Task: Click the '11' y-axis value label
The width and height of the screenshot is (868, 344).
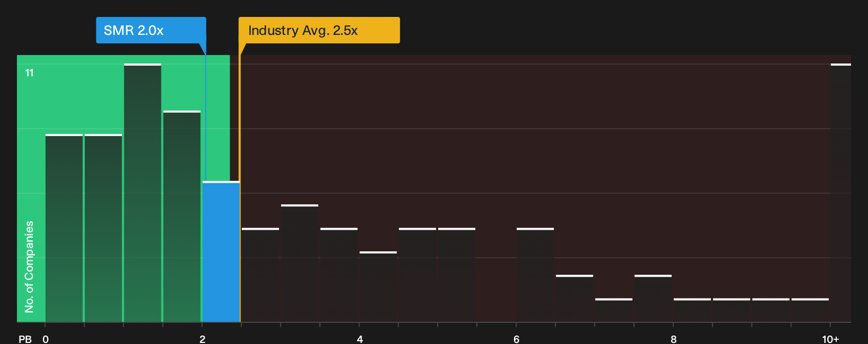Action: tap(30, 73)
